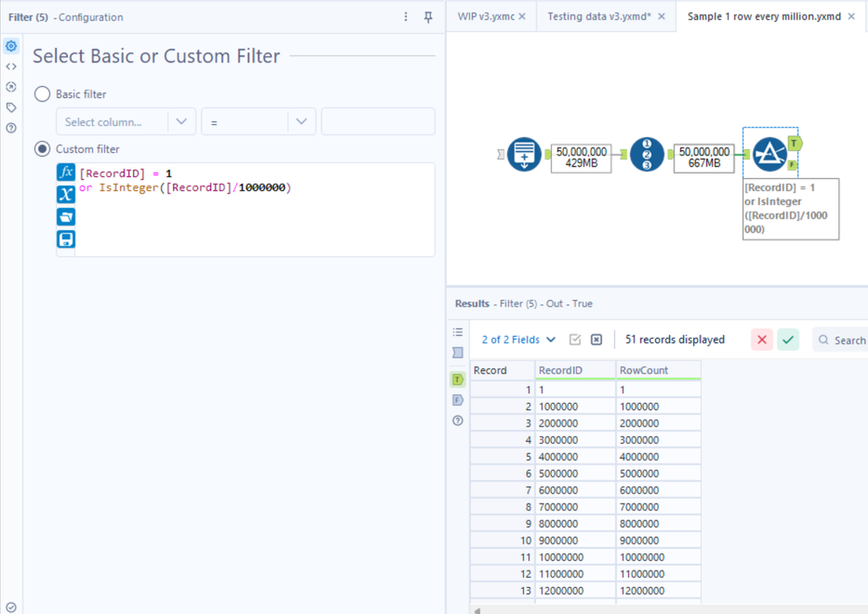Click RecordID cell 12000000
Screen dimensions: 868x614
click(x=575, y=591)
